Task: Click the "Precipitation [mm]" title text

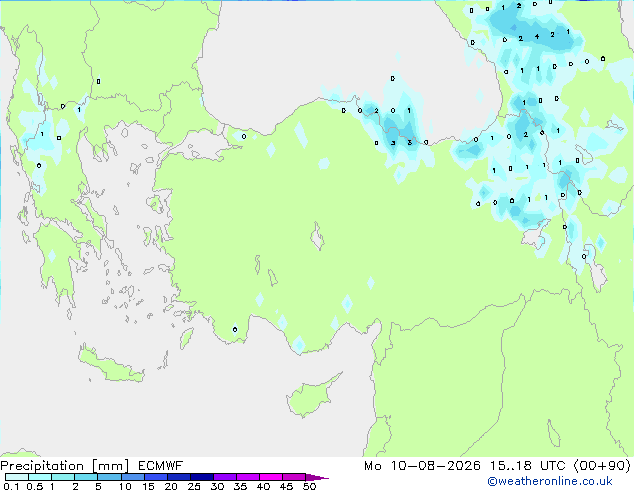Action: (64, 466)
